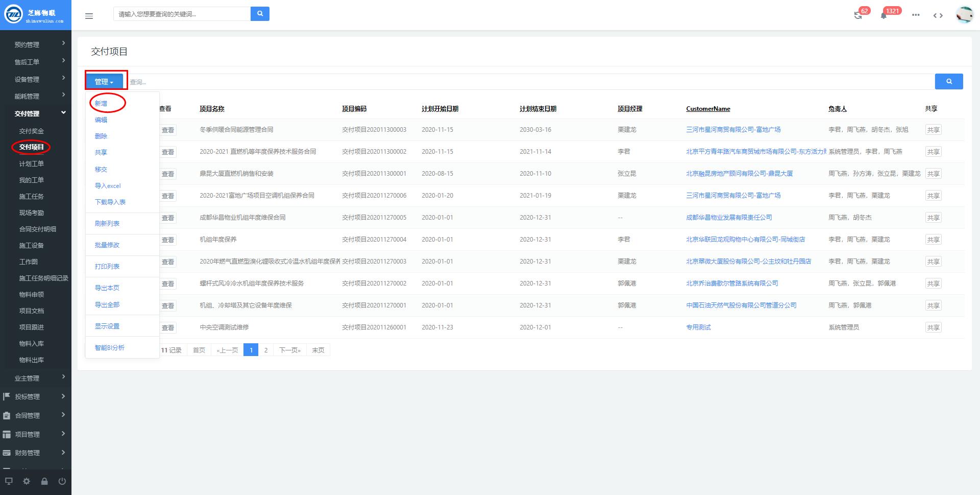Expand the 财务管理 sidebar section
This screenshot has width=980, height=495.
coord(36,453)
